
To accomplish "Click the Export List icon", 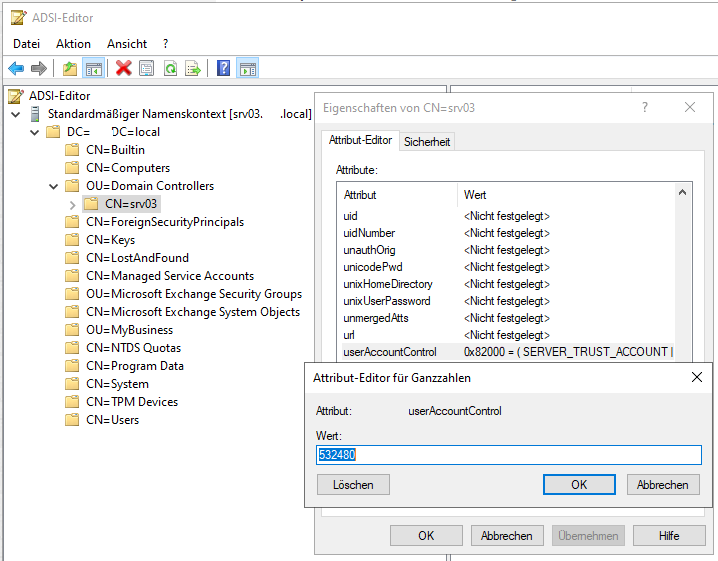I will (x=193, y=68).
